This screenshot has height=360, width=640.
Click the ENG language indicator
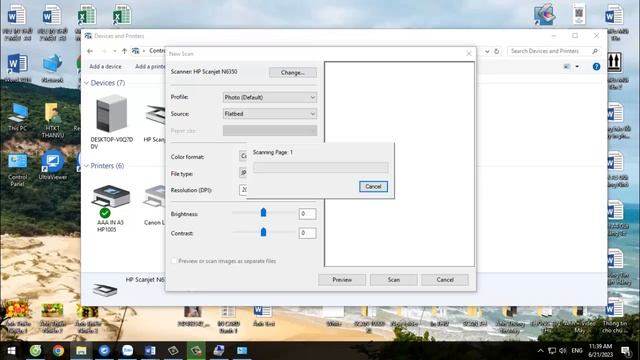click(577, 351)
